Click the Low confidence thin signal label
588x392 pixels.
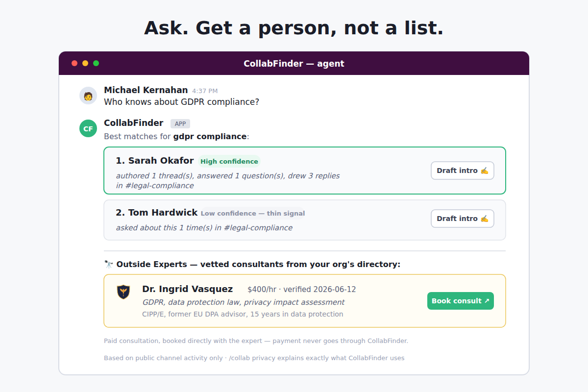(x=253, y=213)
